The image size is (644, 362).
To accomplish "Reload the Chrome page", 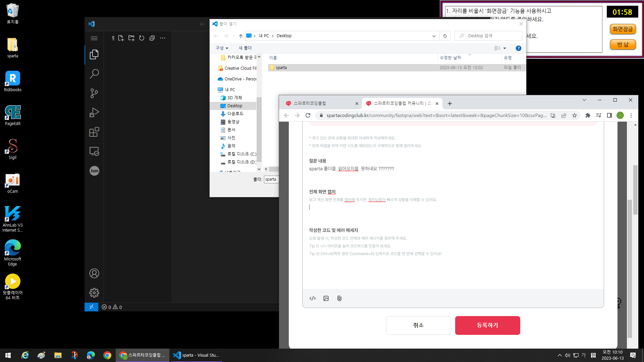I will [308, 115].
